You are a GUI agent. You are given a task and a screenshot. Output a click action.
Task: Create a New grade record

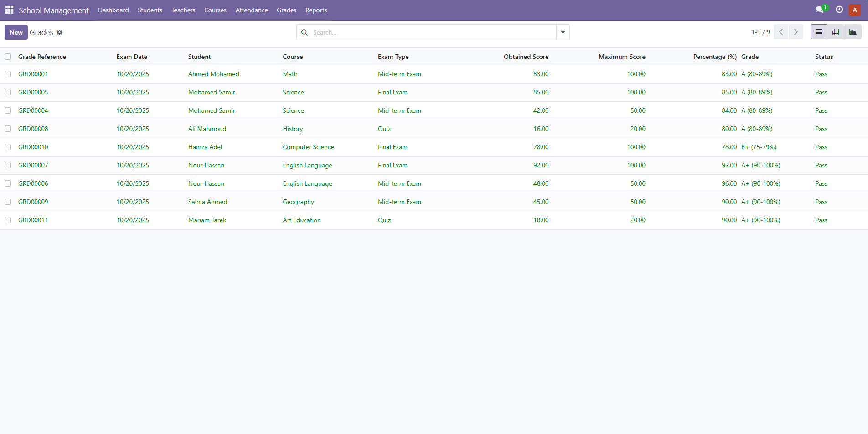tap(16, 32)
